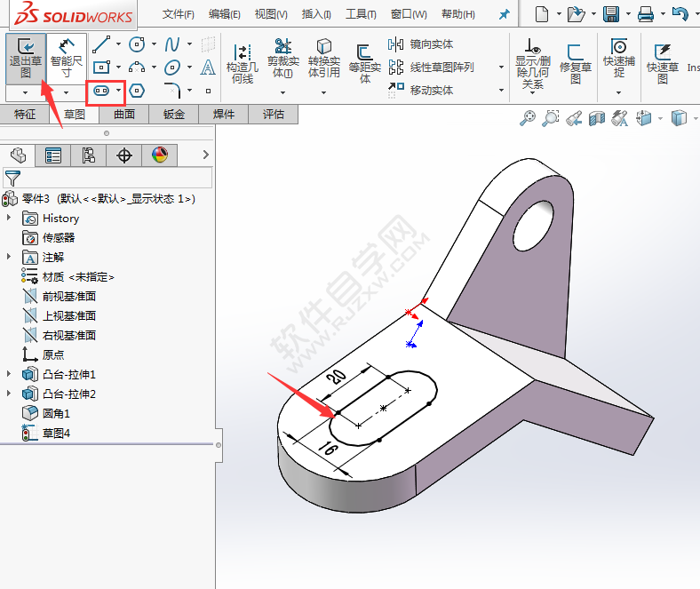Click Offset Entities (等距实体)

click(365, 63)
